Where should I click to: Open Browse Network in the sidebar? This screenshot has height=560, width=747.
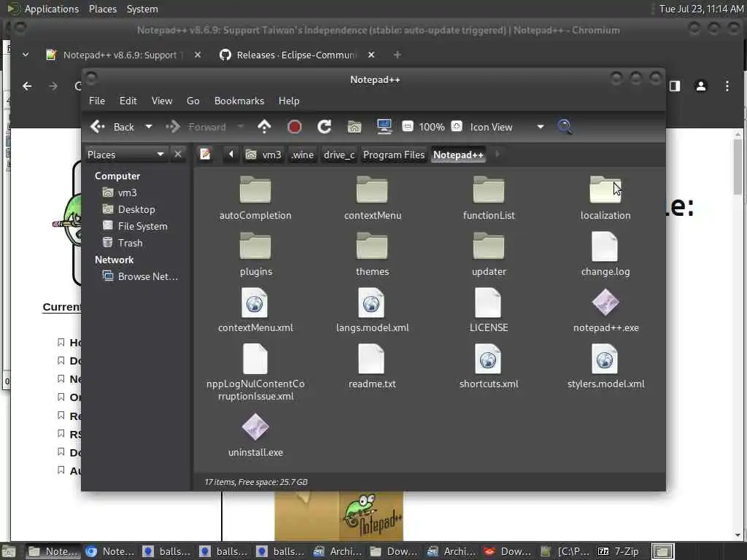click(x=147, y=276)
